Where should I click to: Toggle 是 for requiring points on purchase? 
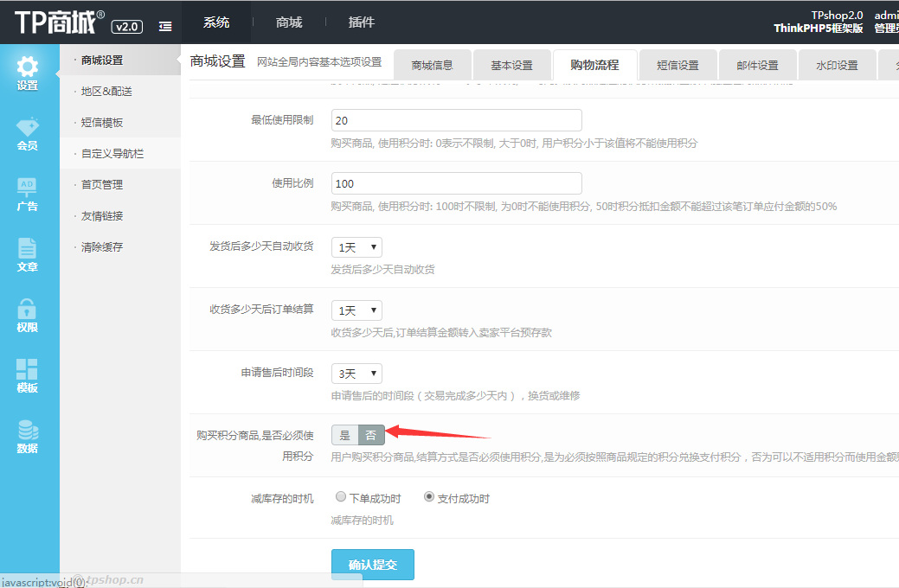coord(345,435)
